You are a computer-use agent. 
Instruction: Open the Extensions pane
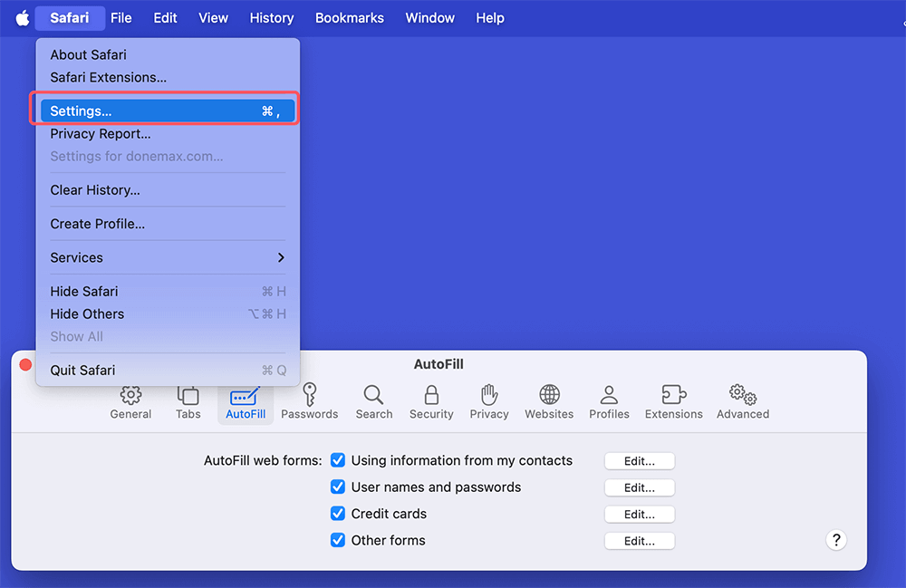click(673, 401)
